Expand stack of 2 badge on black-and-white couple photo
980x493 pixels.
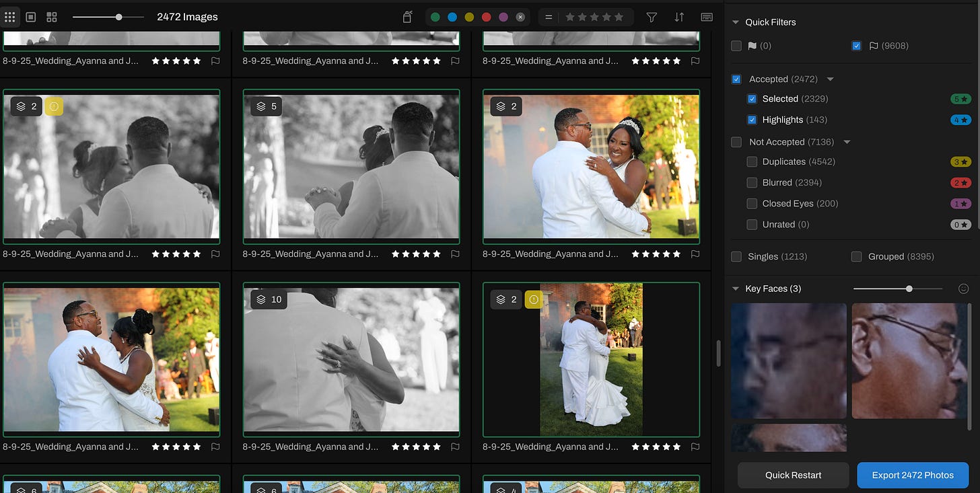pos(26,106)
